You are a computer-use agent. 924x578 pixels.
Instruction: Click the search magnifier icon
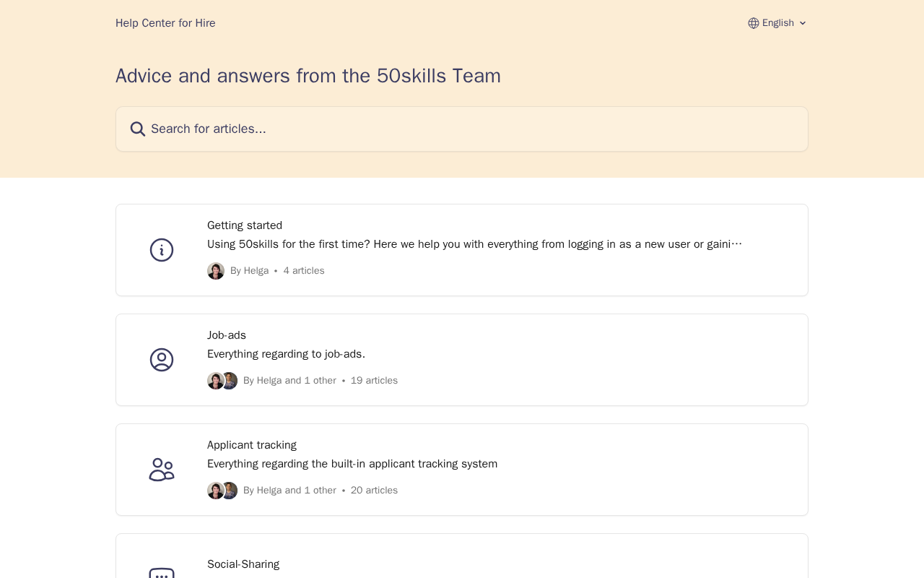coord(137,129)
